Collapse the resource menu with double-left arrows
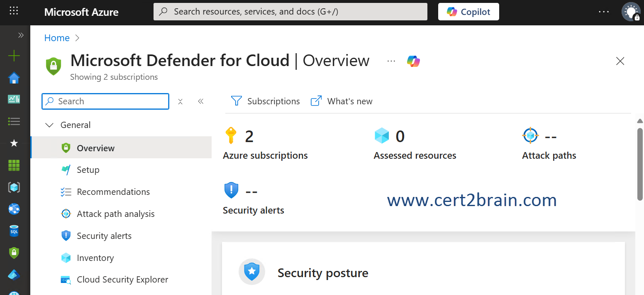Viewport: 644px width, 295px height. tap(201, 101)
